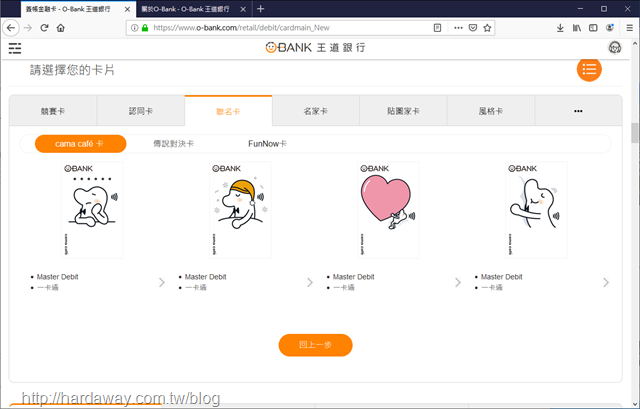640x409 pixels.
Task: Open the downloads panel
Action: (x=560, y=28)
